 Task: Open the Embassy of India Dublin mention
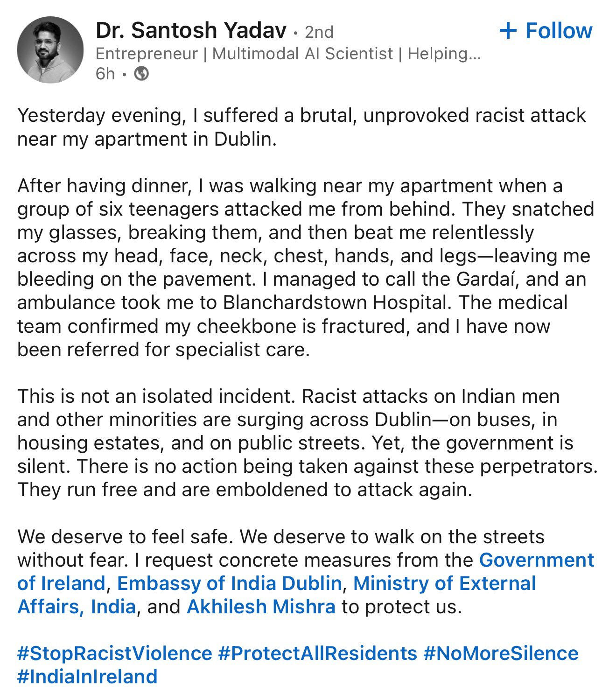click(229, 583)
